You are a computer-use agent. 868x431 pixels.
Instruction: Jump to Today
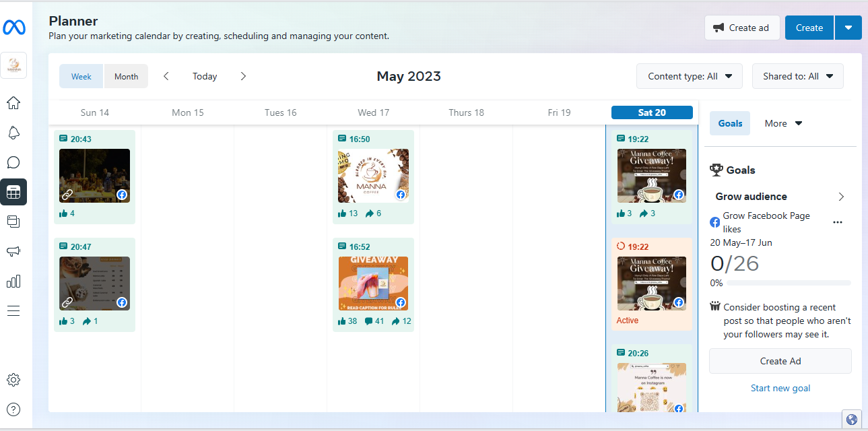[205, 76]
